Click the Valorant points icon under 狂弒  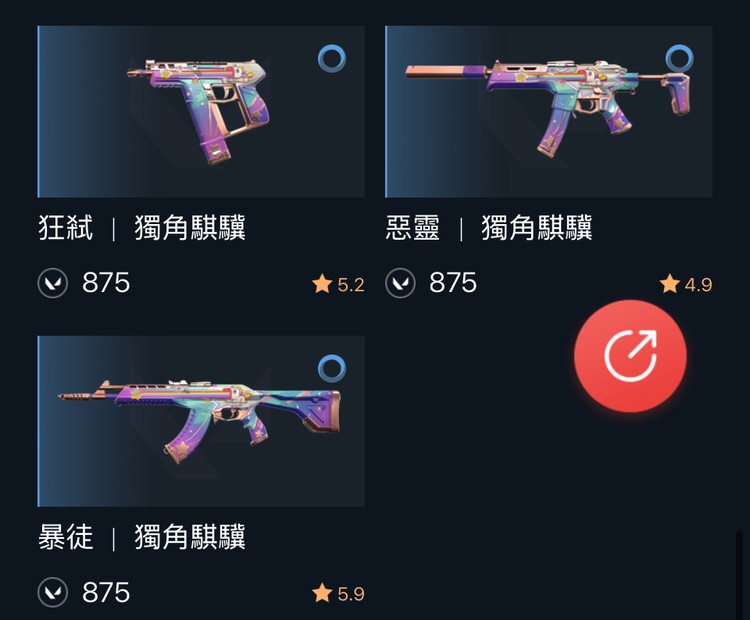(x=53, y=283)
